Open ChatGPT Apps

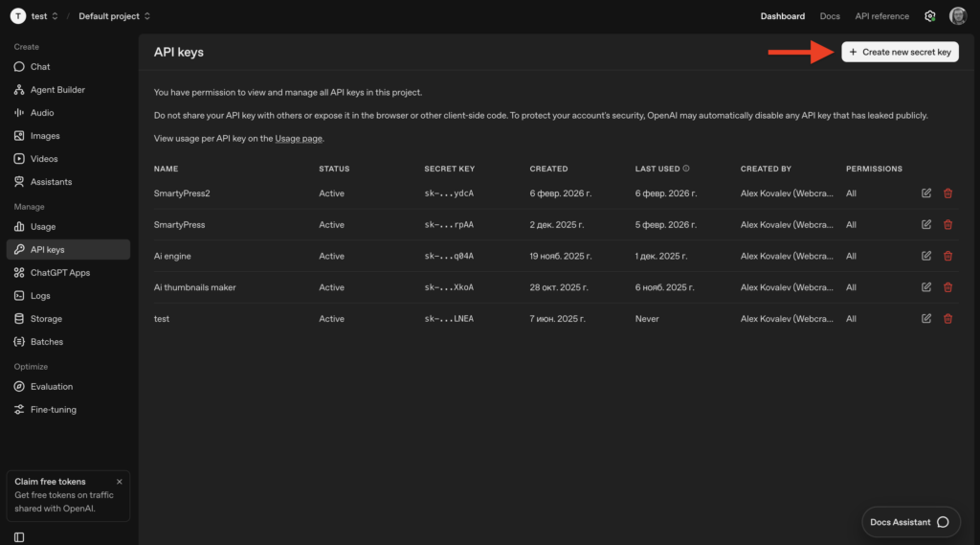coord(68,273)
